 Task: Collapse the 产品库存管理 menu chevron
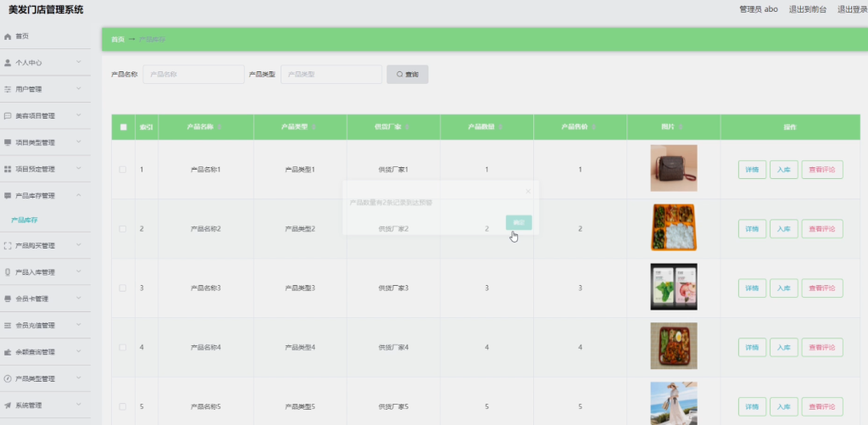(x=79, y=195)
